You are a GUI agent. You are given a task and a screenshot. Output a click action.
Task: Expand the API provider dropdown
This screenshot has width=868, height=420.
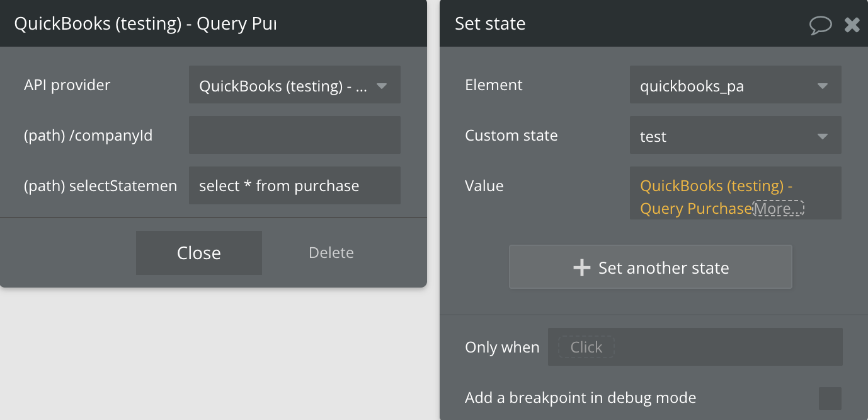tap(381, 86)
